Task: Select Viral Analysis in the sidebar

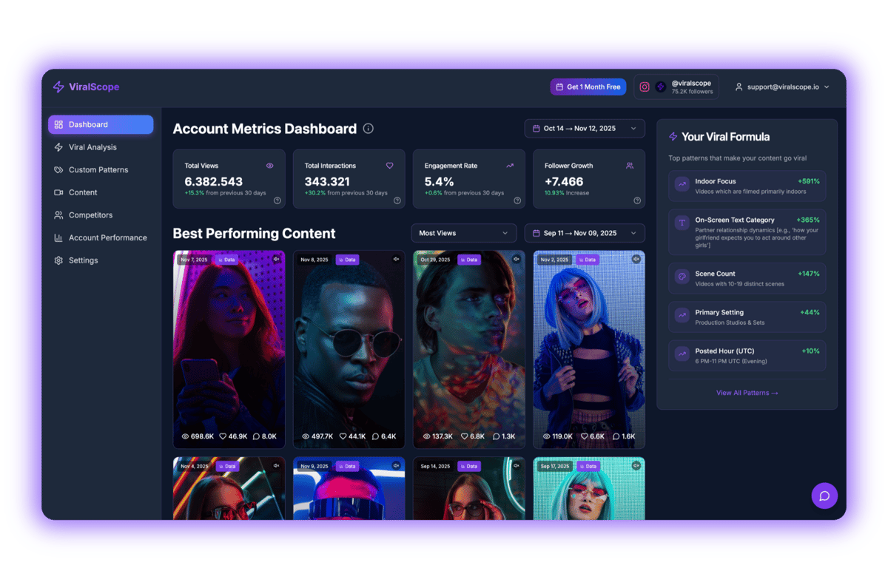Action: [92, 146]
